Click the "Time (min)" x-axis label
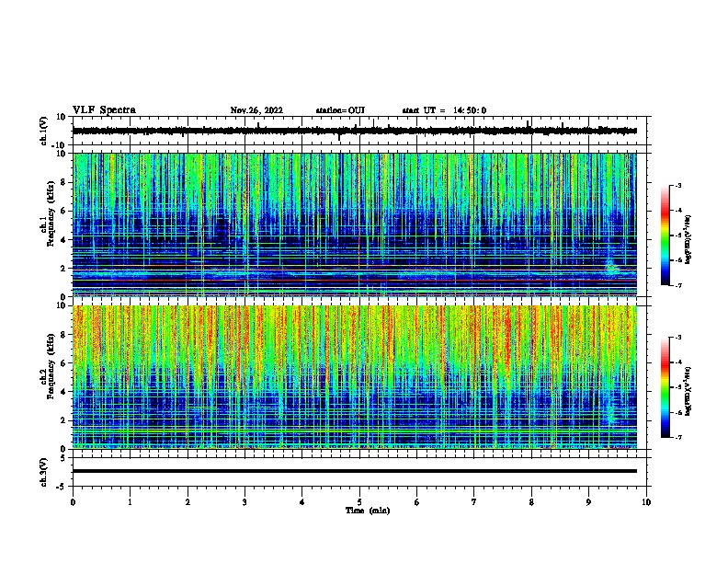Image resolution: width=728 pixels, height=563 pixels. tap(368, 511)
